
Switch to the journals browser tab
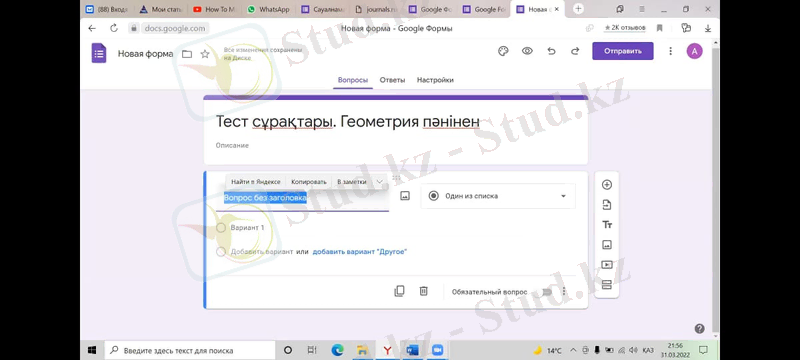click(x=378, y=9)
